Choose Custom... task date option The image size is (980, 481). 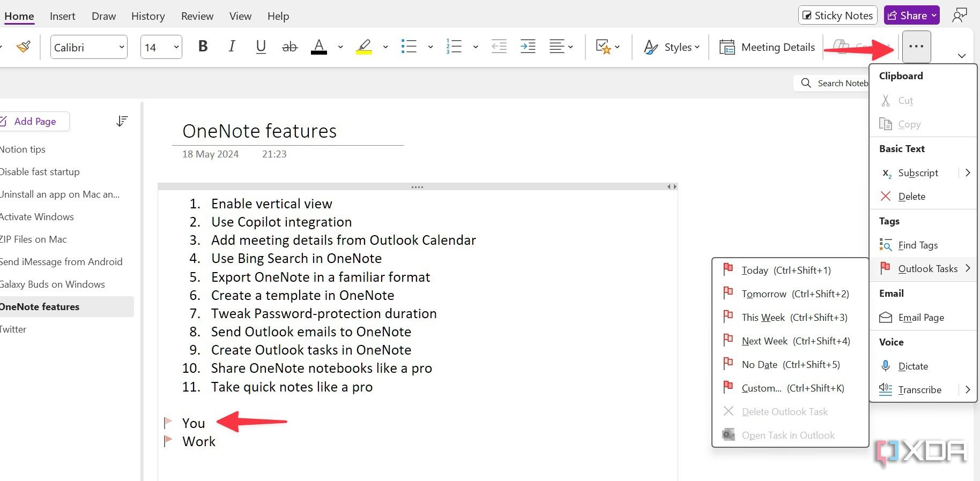click(x=789, y=388)
